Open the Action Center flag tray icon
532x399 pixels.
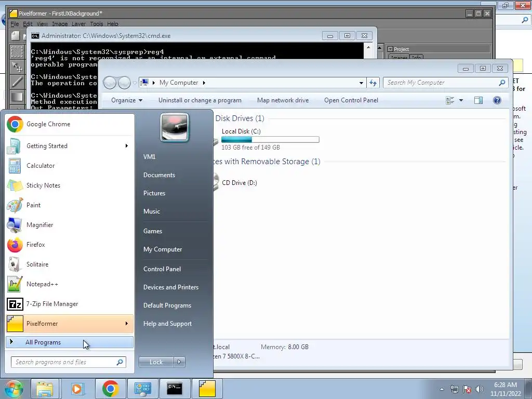coord(467,389)
